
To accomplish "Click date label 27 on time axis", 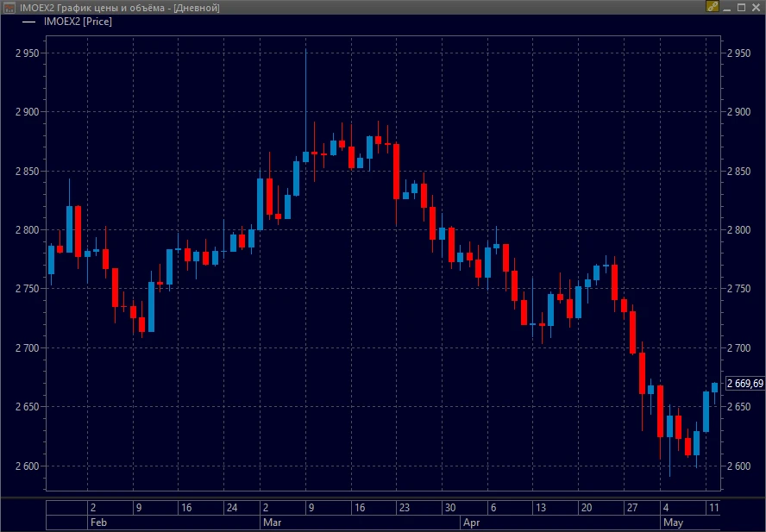I will pyautogui.click(x=632, y=508).
